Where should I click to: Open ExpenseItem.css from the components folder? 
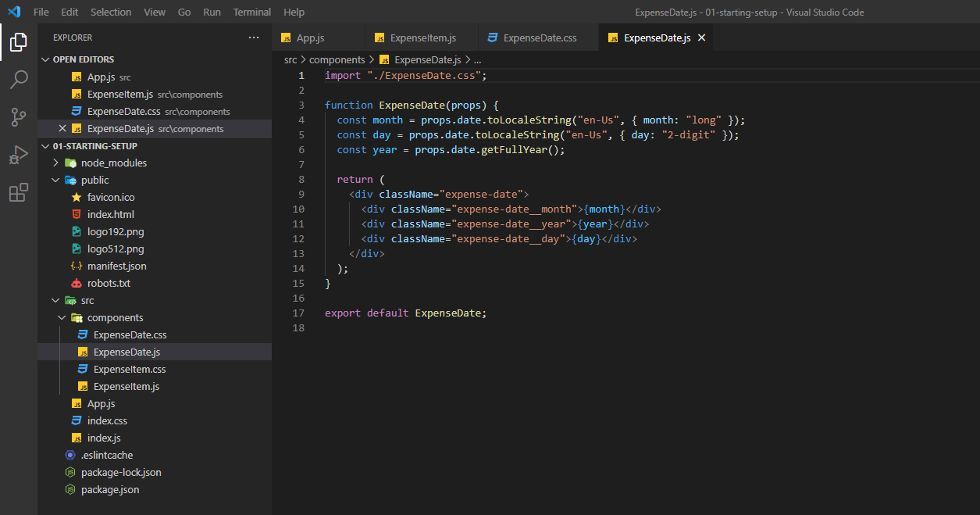pyautogui.click(x=130, y=369)
